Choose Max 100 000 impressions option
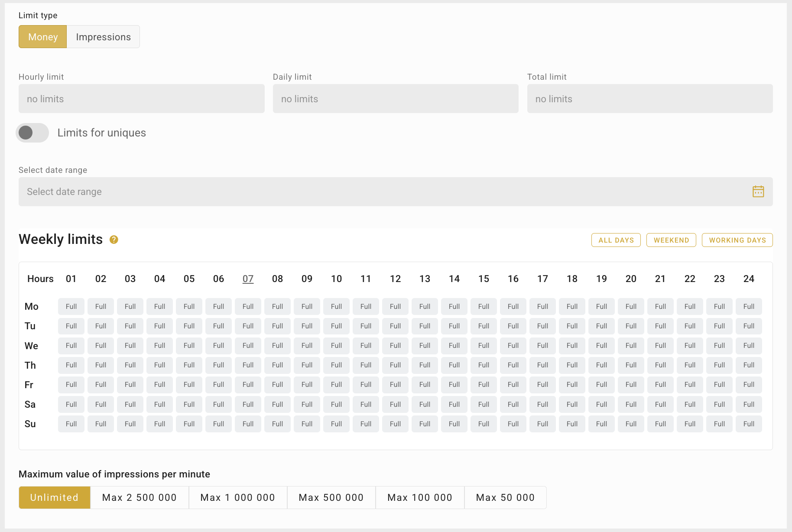The width and height of the screenshot is (792, 532). [419, 497]
